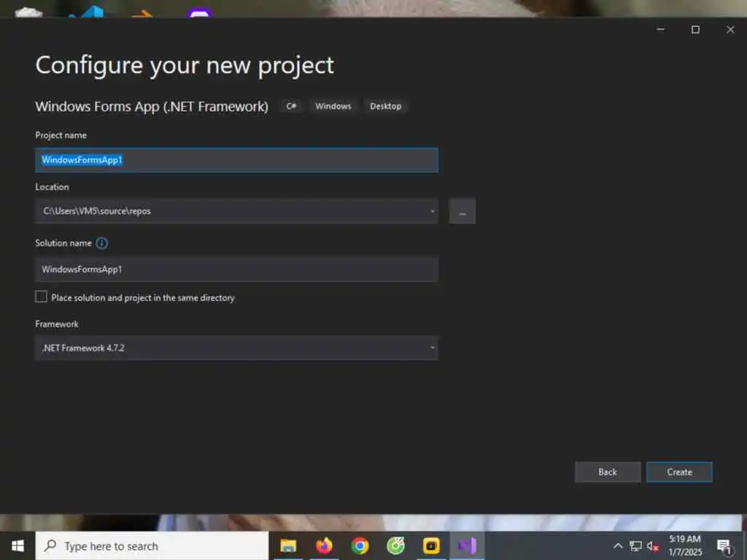The height and width of the screenshot is (560, 747).
Task: Maximize the configure project window
Action: pos(695,29)
